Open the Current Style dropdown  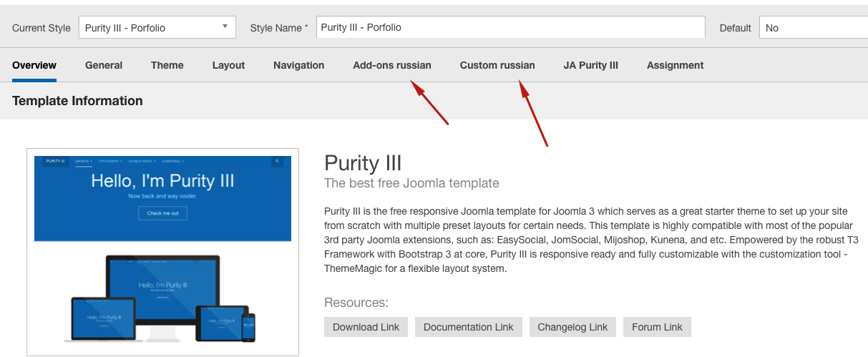[157, 28]
